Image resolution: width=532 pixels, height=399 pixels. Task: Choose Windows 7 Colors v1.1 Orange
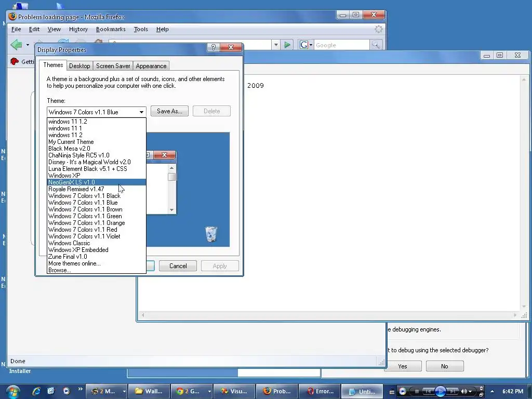click(x=96, y=223)
